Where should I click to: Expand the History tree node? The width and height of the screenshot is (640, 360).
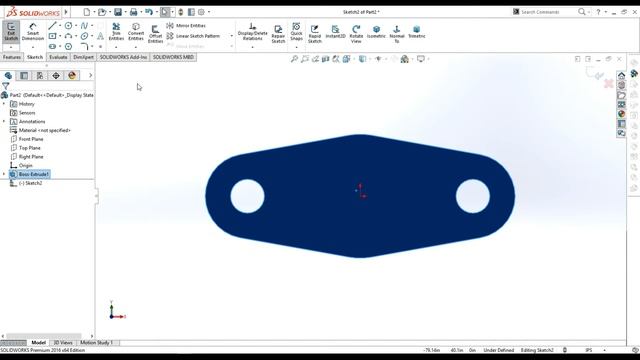coord(4,104)
